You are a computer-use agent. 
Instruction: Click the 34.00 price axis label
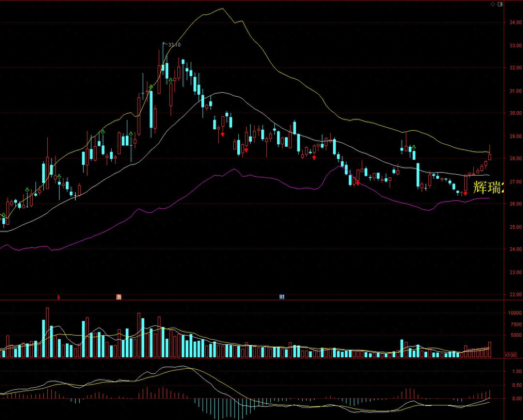(515, 22)
